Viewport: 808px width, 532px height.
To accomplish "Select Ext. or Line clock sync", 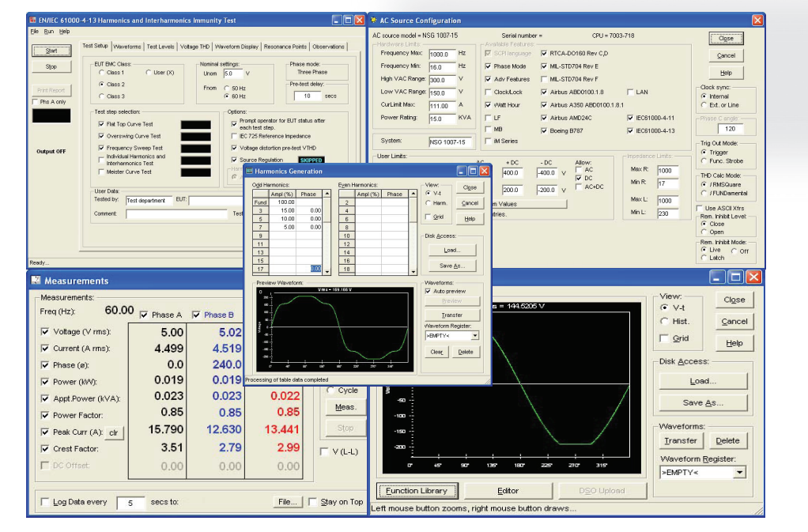I will click(x=704, y=105).
